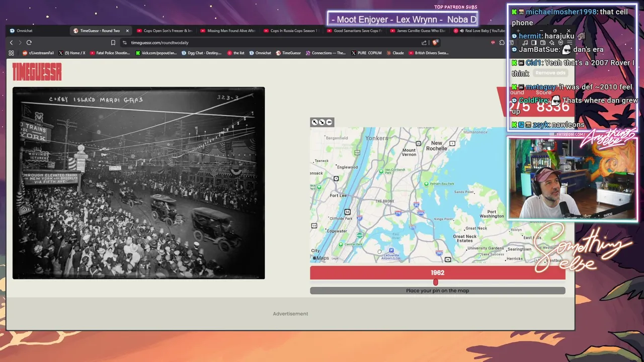Click the TimeGuessr logo on the page
This screenshot has height=362, width=644.
point(37,72)
